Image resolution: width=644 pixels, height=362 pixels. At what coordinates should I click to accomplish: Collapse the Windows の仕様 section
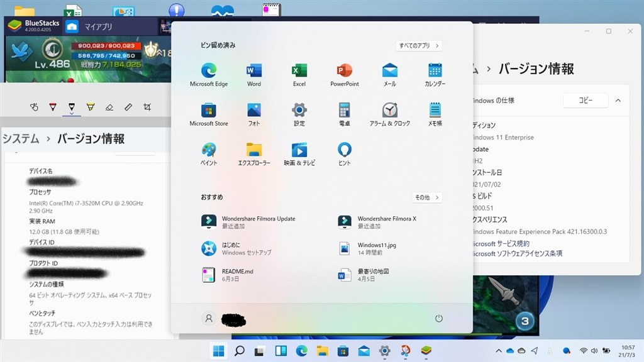618,101
